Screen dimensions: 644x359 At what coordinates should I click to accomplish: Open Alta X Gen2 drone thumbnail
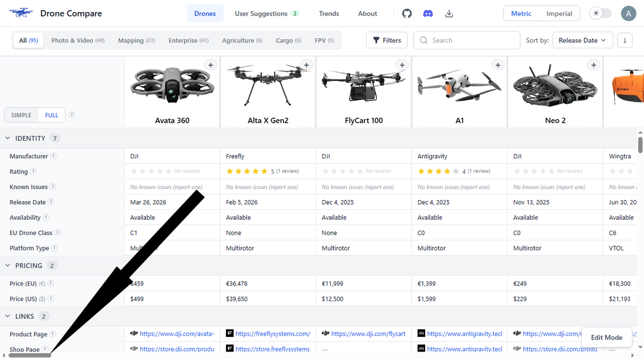tap(268, 84)
